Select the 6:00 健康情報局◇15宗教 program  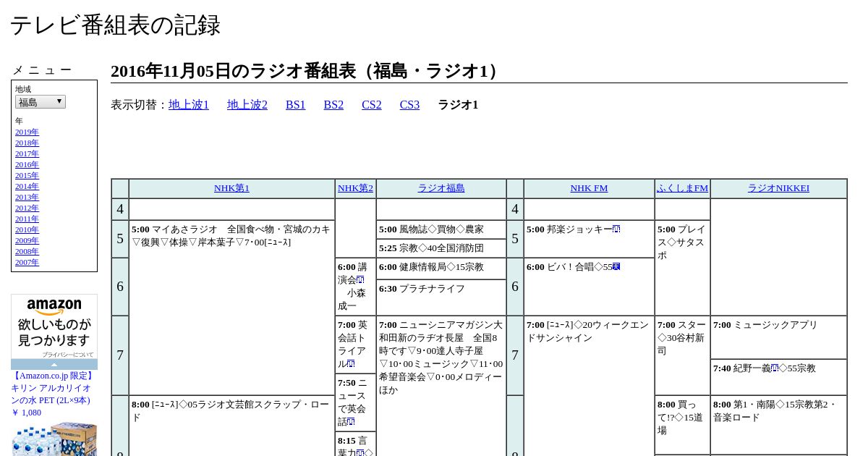441,269
